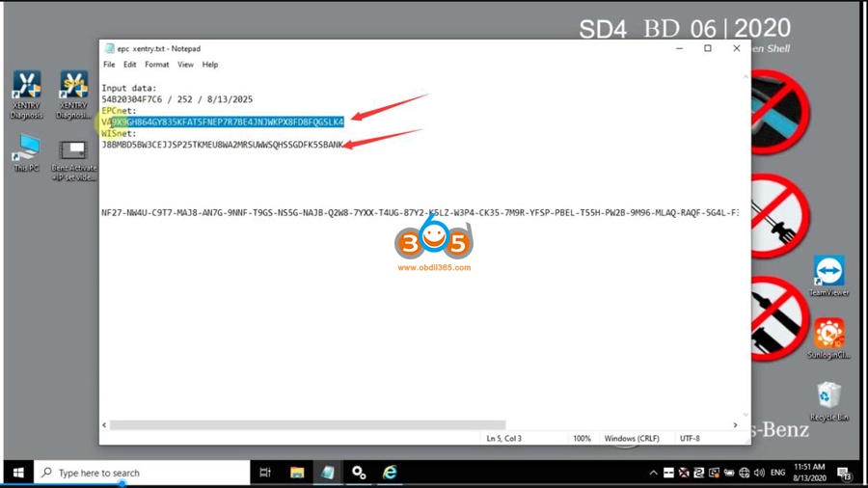Image resolution: width=868 pixels, height=488 pixels.
Task: Click the horizontal scrollbar thumb in Notepad
Action: pos(308,425)
